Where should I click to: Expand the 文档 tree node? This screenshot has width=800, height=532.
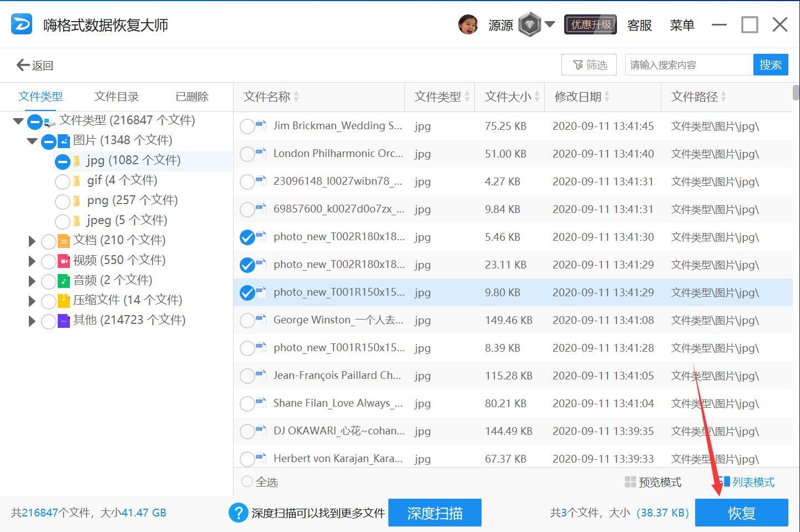click(32, 241)
